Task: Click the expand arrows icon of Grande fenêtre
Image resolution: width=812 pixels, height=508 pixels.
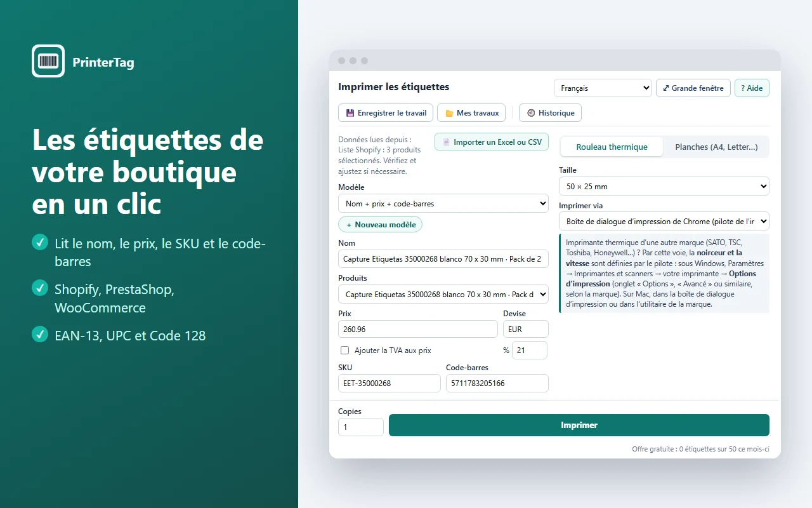Action: tap(666, 88)
